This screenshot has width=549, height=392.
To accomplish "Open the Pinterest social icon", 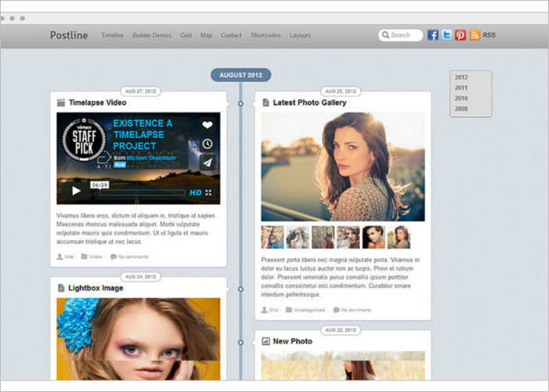I will tap(460, 35).
